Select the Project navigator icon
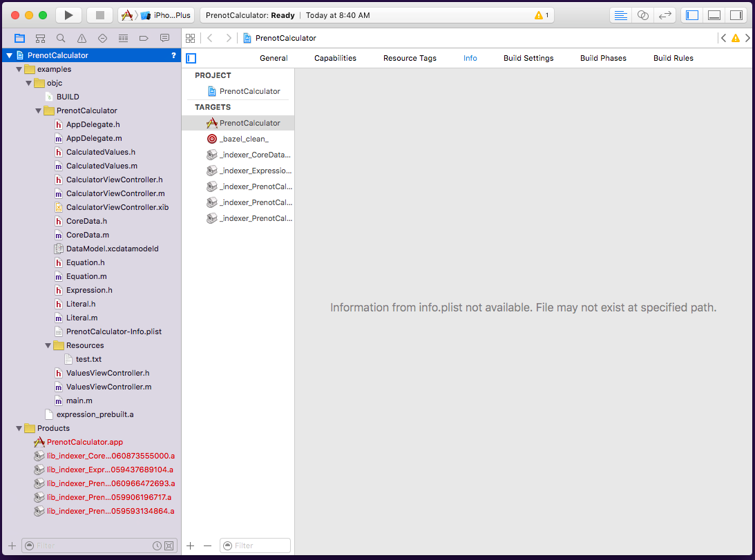This screenshot has height=560, width=755. click(19, 38)
